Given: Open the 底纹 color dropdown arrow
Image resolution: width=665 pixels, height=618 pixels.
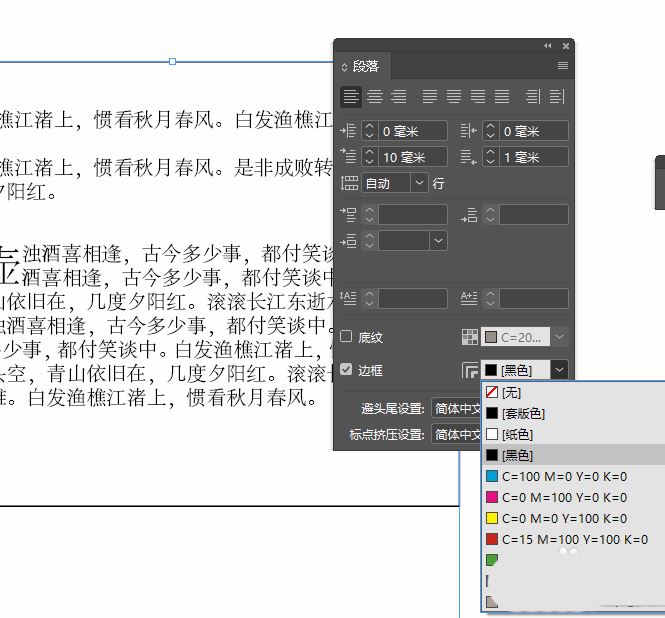Looking at the screenshot, I should (x=559, y=337).
